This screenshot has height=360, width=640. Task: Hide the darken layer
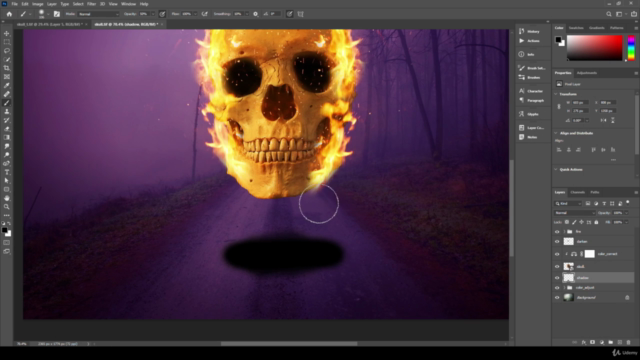point(557,242)
